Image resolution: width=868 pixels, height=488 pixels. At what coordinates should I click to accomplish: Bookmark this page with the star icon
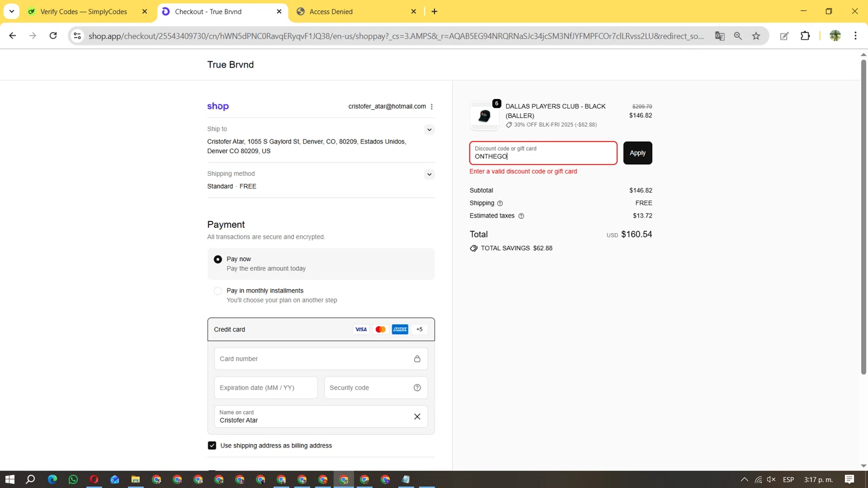(x=756, y=36)
